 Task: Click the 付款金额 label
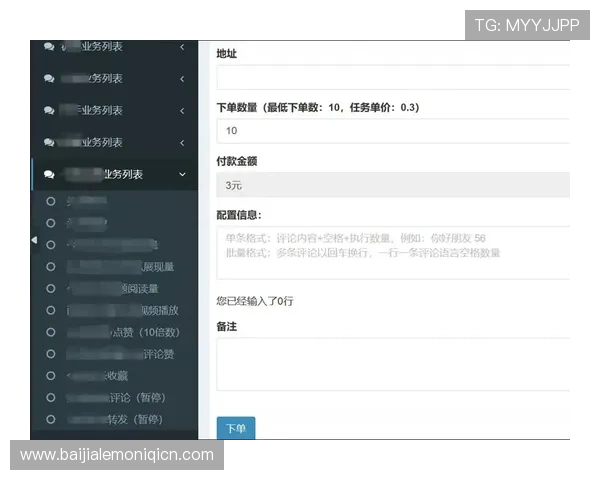236,161
